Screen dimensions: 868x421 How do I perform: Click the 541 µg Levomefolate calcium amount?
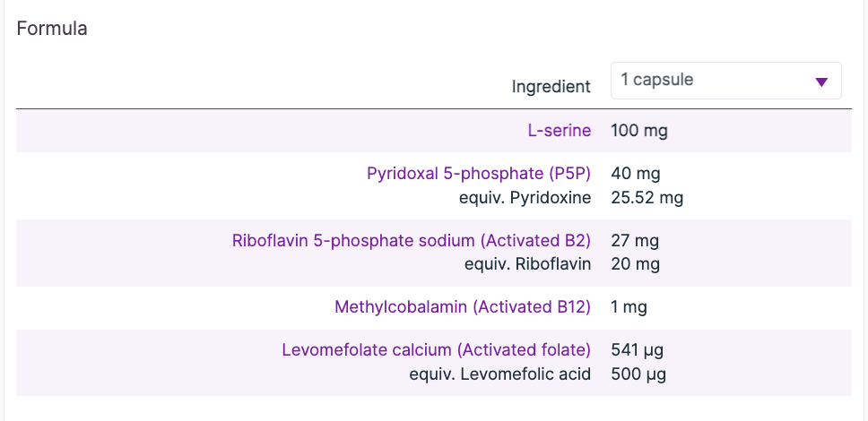tap(637, 350)
